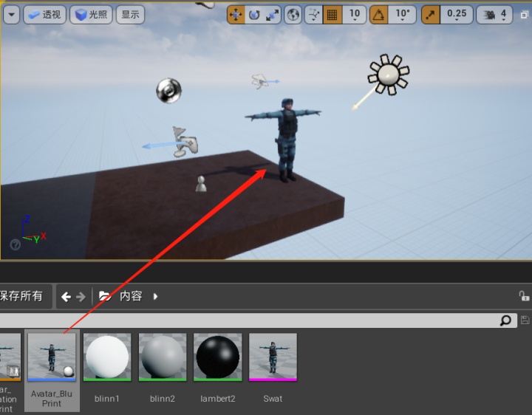Open the 光照 lit view mode menu
Screen dimensions: 532x415
coord(91,15)
